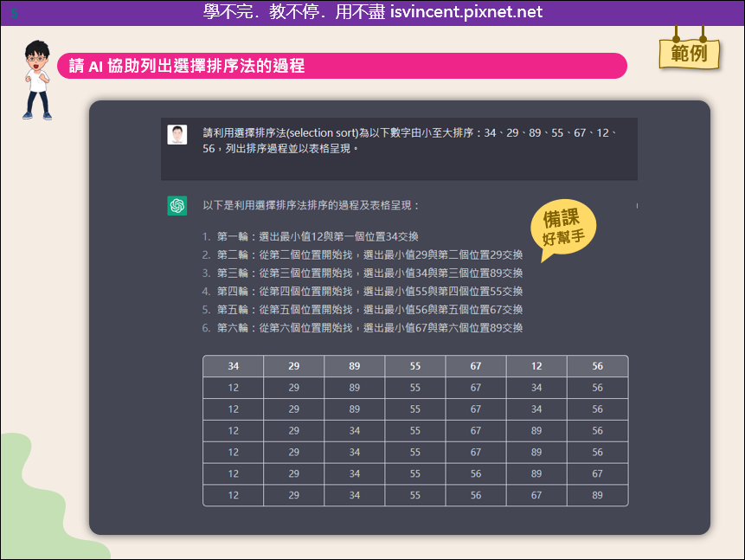Image resolution: width=745 pixels, height=560 pixels.
Task: Click cell 12 in the final sorted row
Action: 234,495
